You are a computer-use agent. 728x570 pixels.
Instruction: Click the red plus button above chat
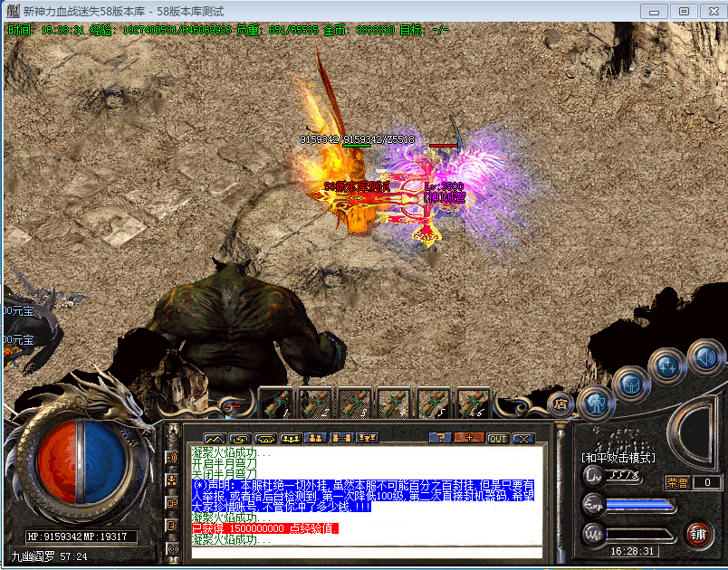click(x=469, y=438)
